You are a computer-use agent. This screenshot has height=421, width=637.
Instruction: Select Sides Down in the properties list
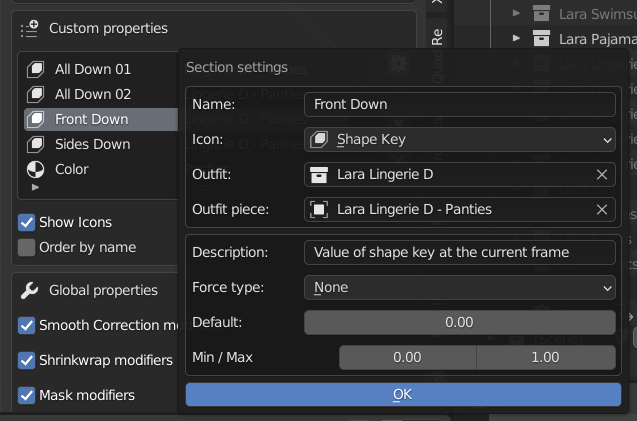coord(92,144)
